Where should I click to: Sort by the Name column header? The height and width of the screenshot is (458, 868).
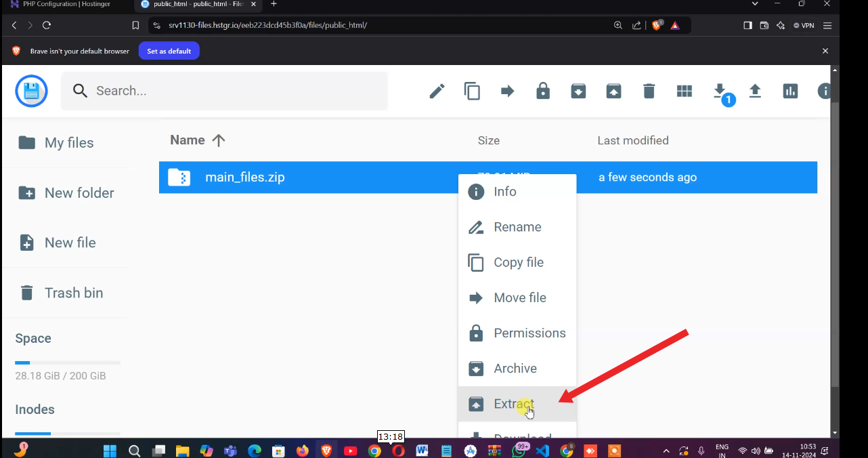point(197,140)
